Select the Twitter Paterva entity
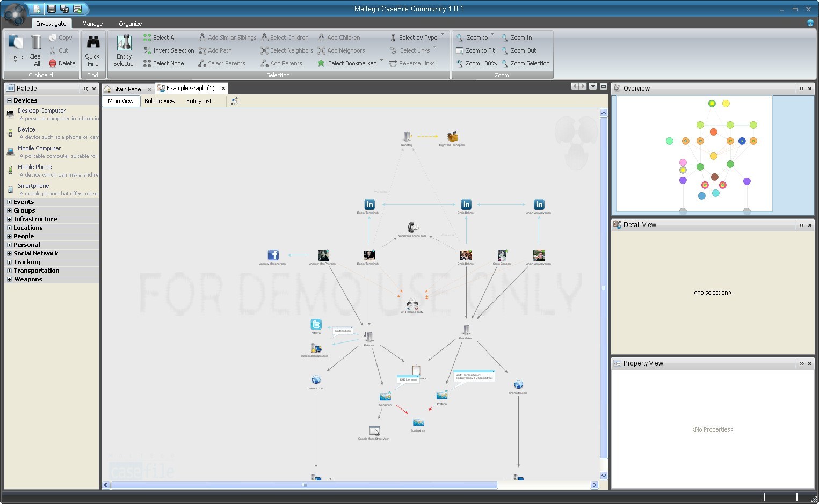This screenshot has width=819, height=504. point(316,324)
